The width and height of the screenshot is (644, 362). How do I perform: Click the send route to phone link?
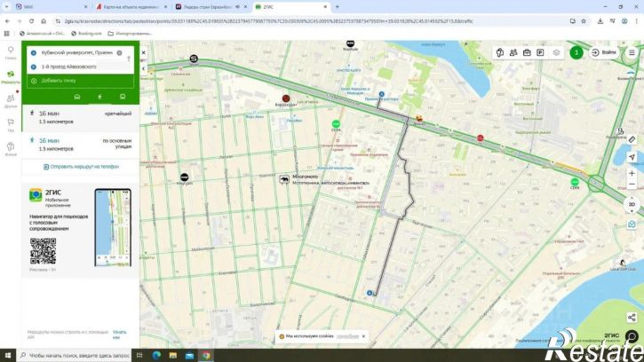tap(81, 167)
